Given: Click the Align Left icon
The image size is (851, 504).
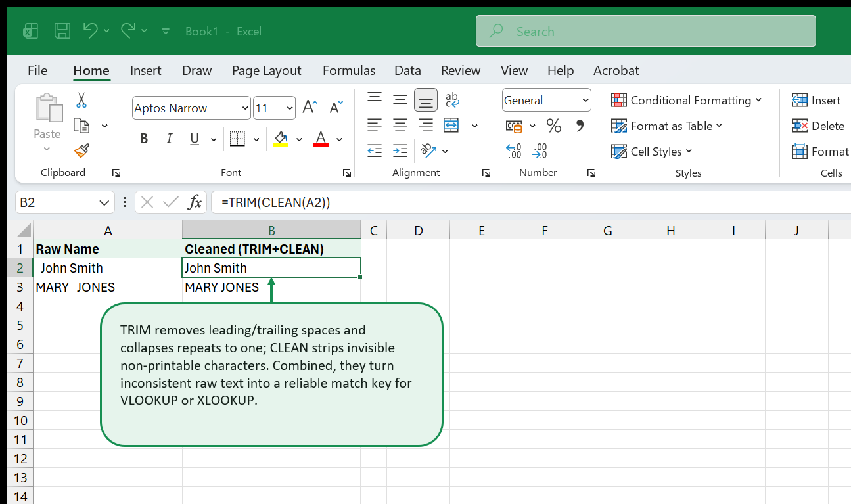Looking at the screenshot, I should pyautogui.click(x=375, y=125).
